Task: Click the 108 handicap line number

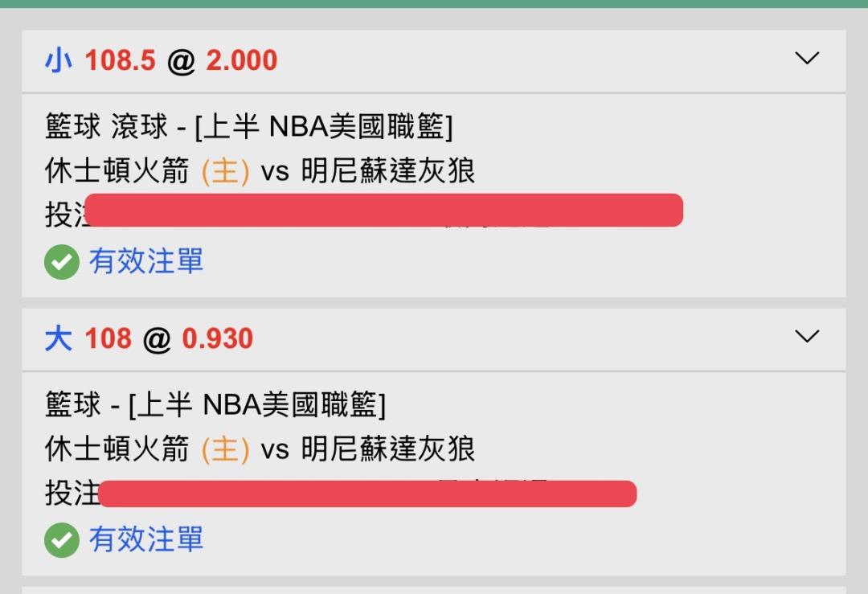Action: [x=108, y=338]
